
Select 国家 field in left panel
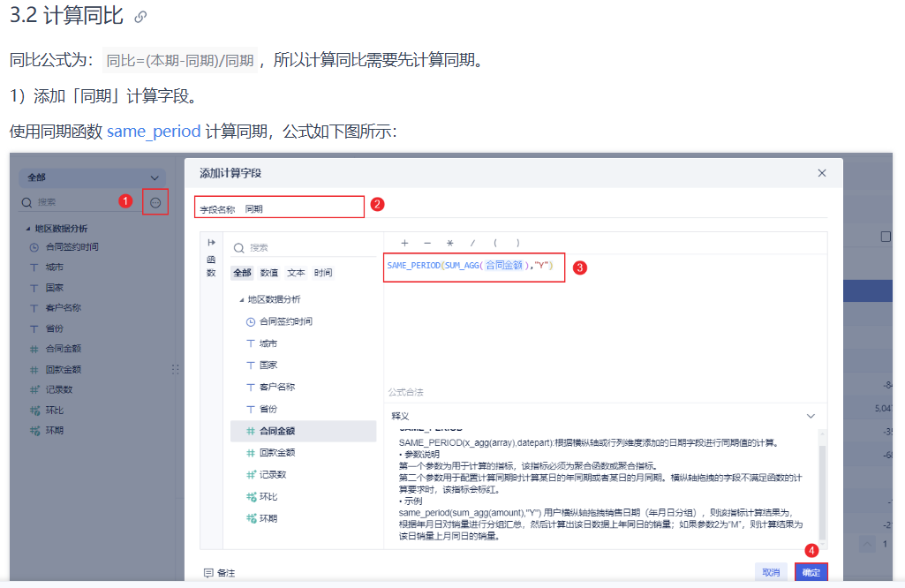(54, 288)
